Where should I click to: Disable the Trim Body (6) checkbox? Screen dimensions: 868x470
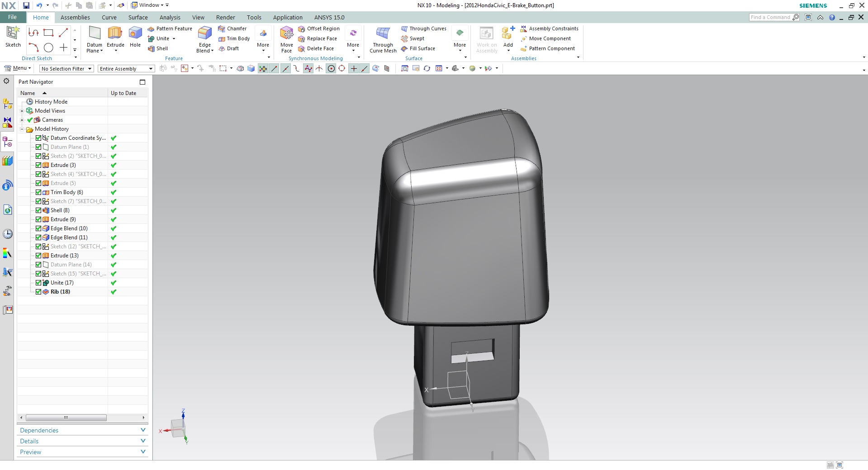(38, 192)
